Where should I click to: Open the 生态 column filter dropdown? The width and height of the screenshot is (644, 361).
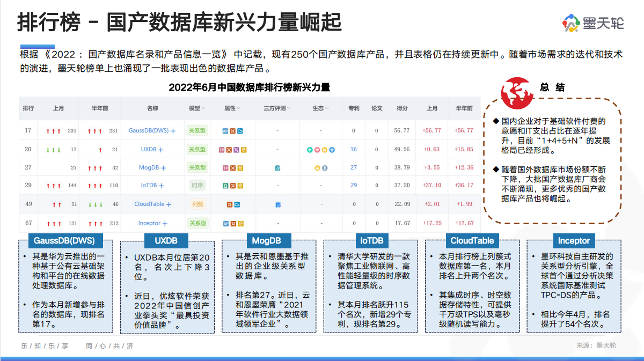point(327,108)
